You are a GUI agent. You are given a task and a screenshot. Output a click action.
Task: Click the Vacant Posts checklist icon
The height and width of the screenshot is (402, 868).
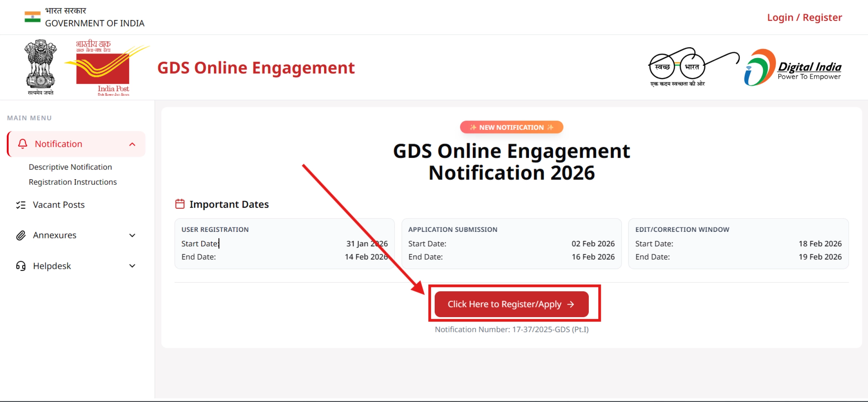[21, 205]
